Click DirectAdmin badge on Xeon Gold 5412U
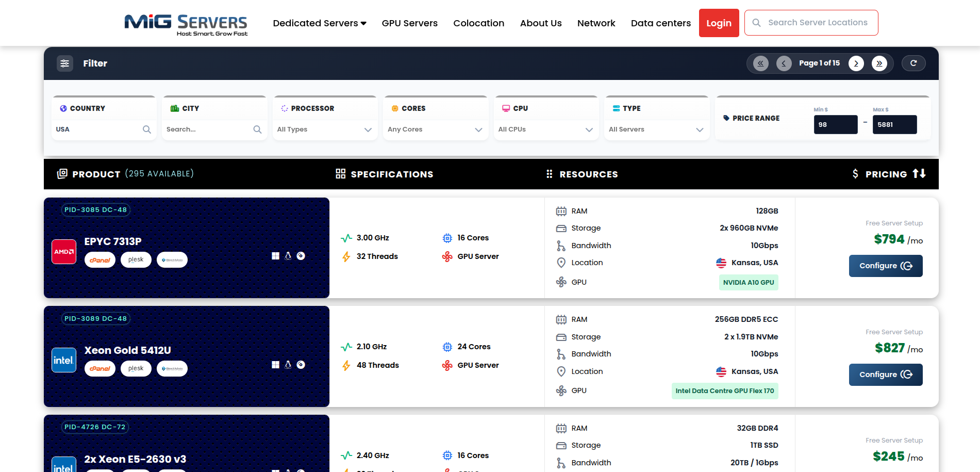The width and height of the screenshot is (980, 472). click(x=172, y=369)
